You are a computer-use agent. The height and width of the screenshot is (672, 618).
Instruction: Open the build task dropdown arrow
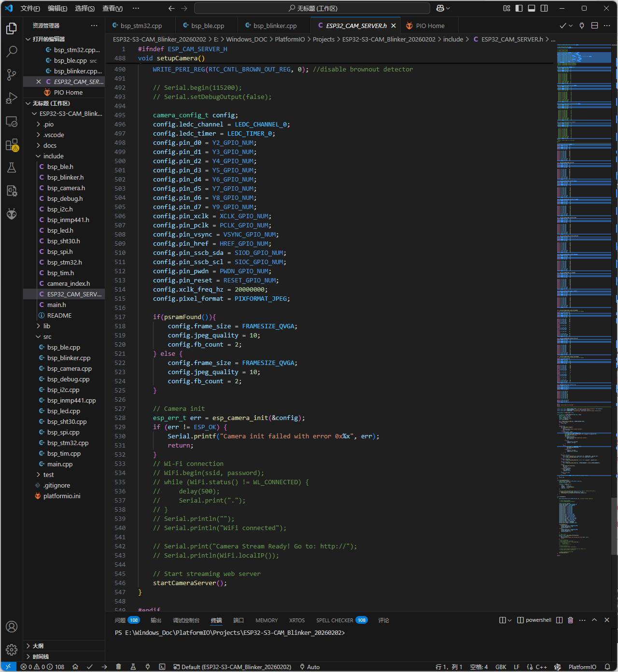(571, 26)
